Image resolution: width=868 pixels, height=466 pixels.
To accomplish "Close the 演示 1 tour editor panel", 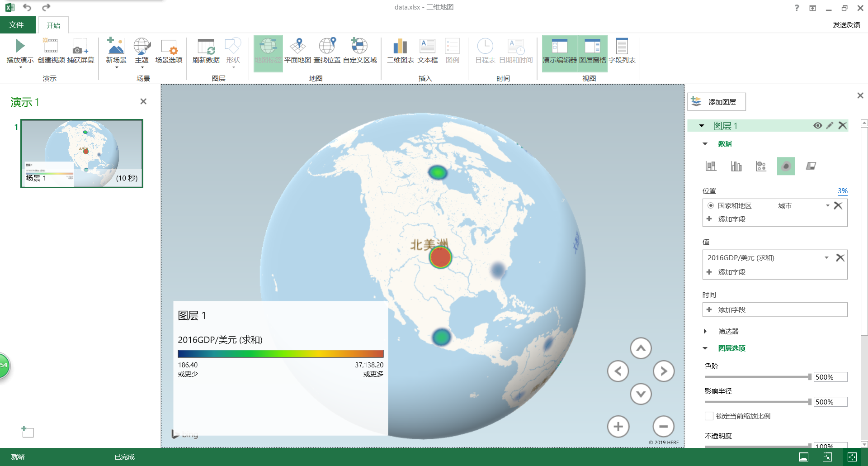I will pos(143,101).
